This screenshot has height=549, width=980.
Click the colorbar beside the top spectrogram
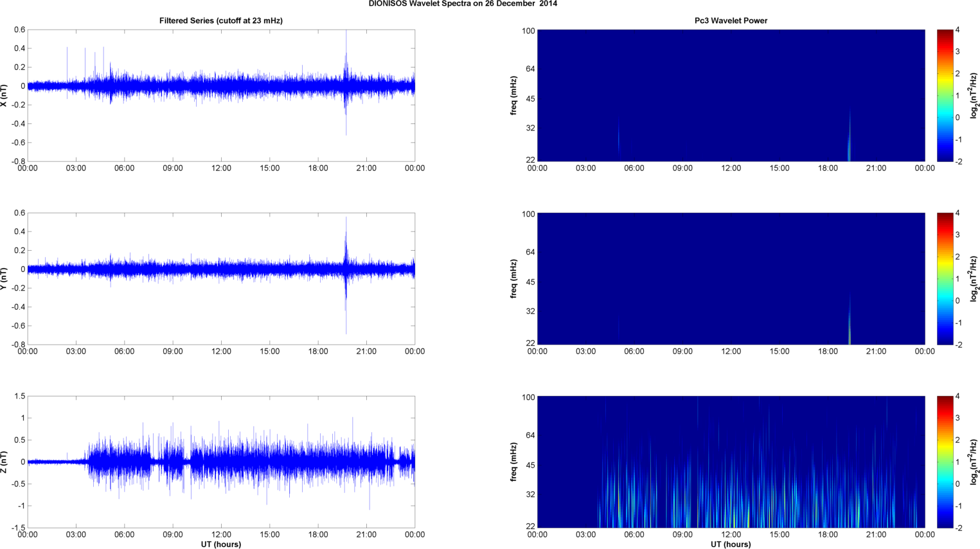tap(945, 95)
